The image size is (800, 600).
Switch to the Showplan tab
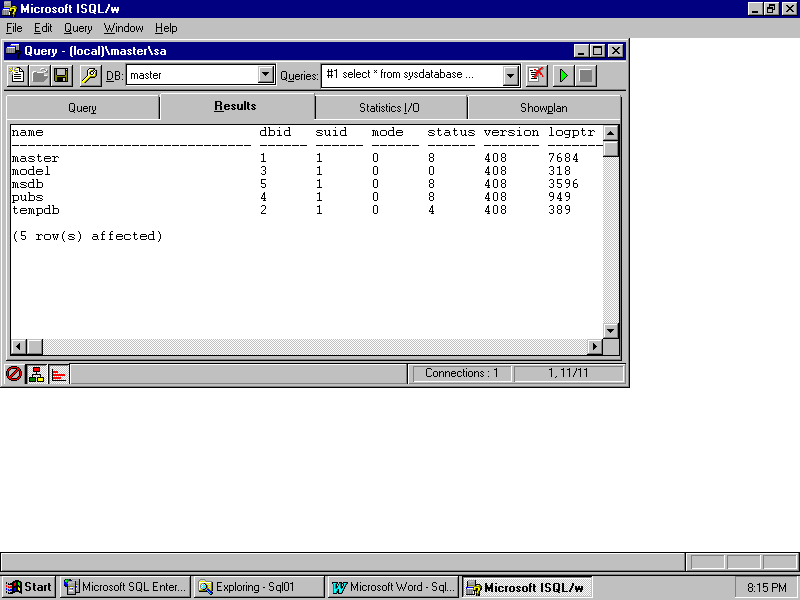click(543, 108)
